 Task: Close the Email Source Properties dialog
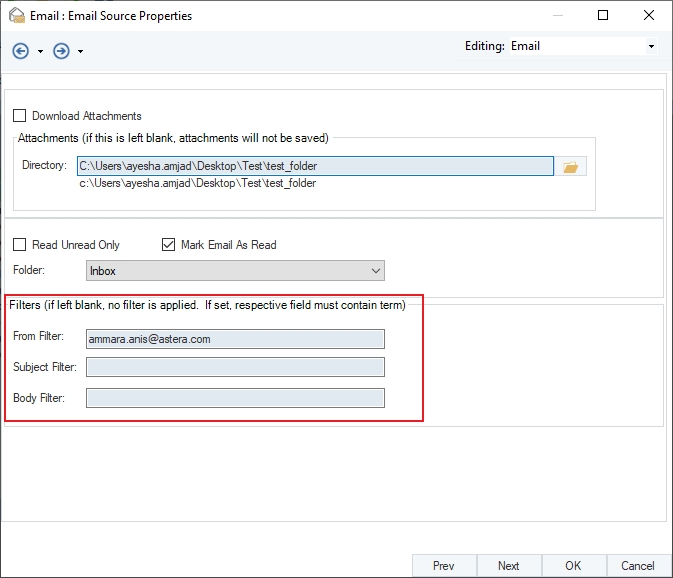(x=649, y=16)
